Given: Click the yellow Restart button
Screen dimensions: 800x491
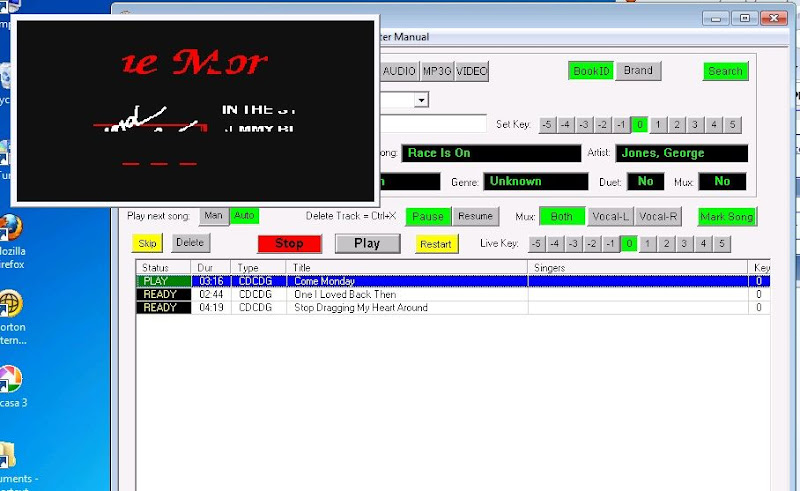Looking at the screenshot, I should pos(436,244).
